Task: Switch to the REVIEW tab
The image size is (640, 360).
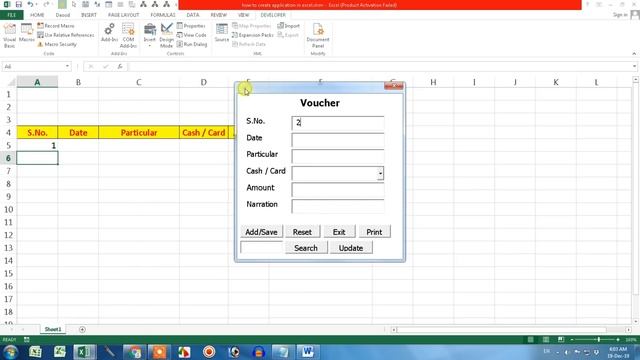Action: tap(218, 15)
